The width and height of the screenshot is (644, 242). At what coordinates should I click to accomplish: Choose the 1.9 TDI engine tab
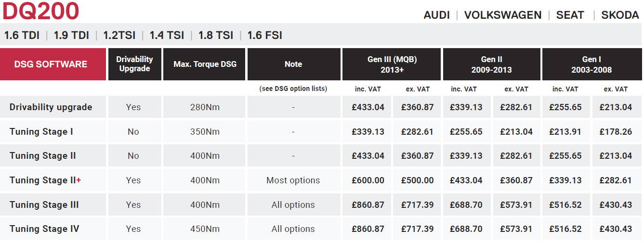click(71, 35)
